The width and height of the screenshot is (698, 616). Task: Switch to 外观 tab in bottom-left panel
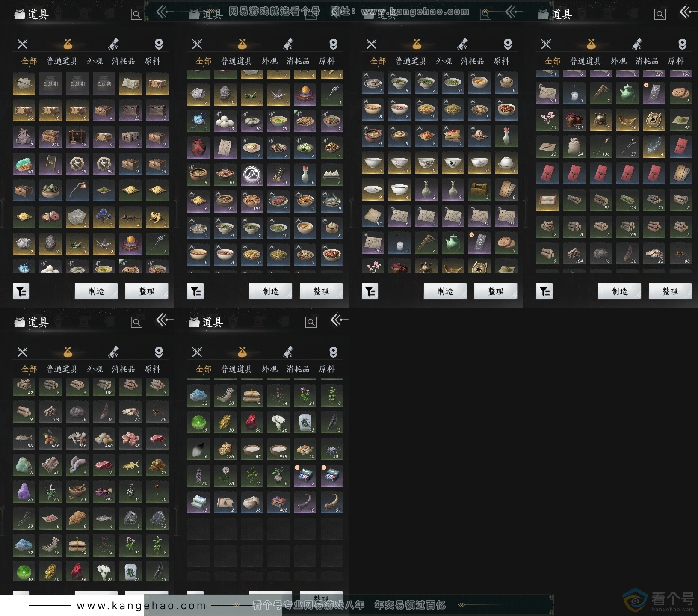click(95, 369)
